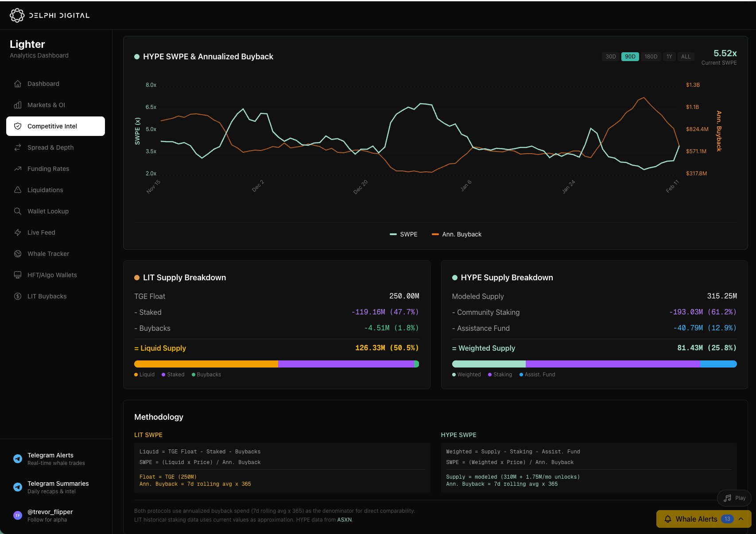
Task: Toggle Ann. Buyback series in legend
Action: pyautogui.click(x=457, y=234)
